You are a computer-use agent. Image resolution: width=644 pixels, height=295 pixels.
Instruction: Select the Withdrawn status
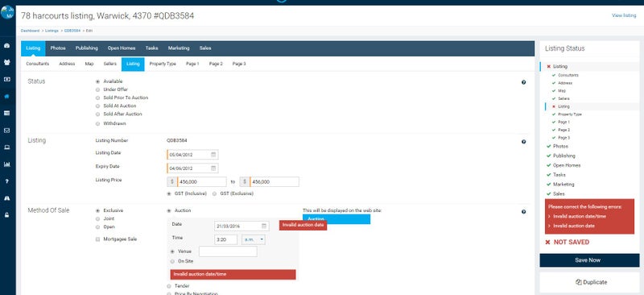click(97, 123)
